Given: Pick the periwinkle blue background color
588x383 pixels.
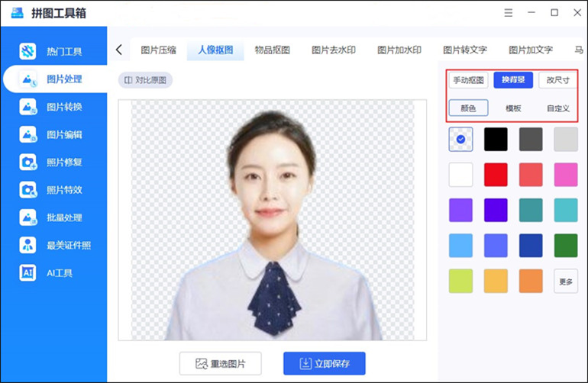Looking at the screenshot, I should click(496, 246).
